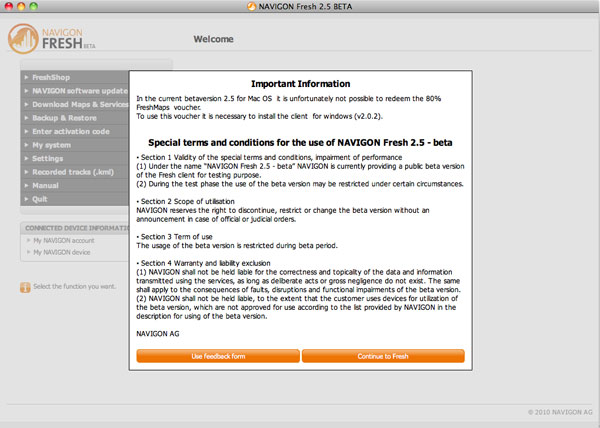Expand the My NAVIGON account arrow
This screenshot has height=428, width=600.
(28, 241)
